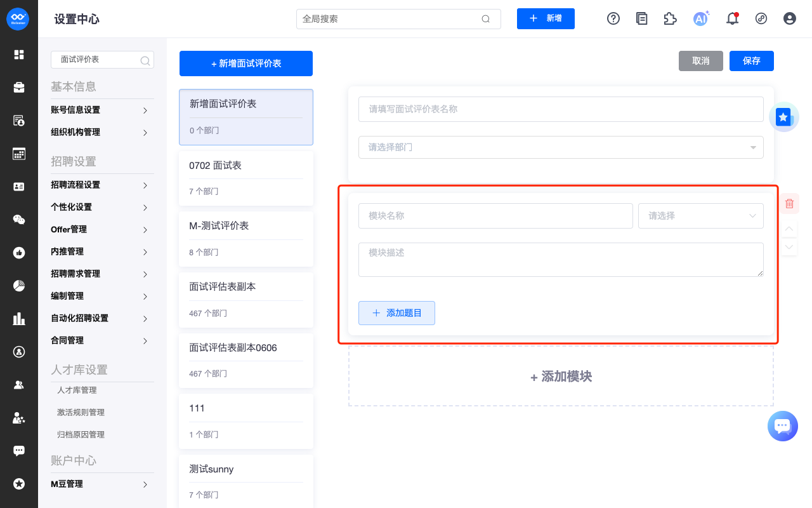Click the search magnifier in global search
The image size is (812, 508).
point(486,19)
